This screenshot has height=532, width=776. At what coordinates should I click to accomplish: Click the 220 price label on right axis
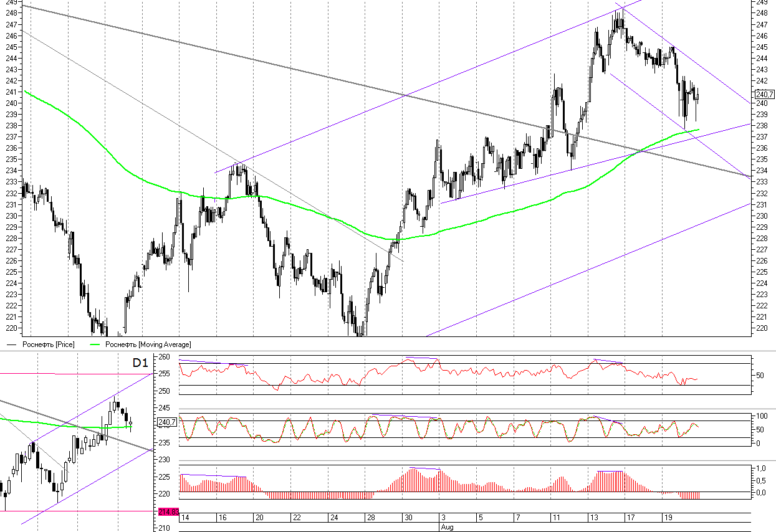click(761, 328)
